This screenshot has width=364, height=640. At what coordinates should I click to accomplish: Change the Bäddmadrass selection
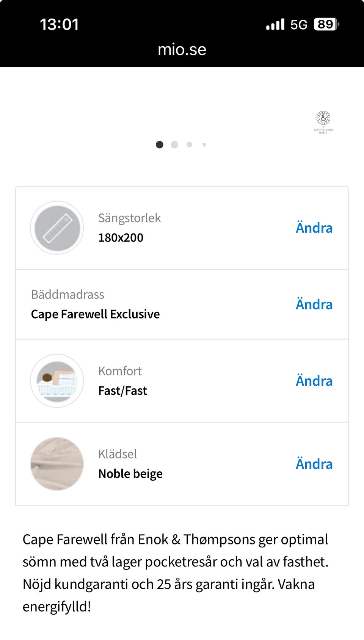pyautogui.click(x=314, y=304)
